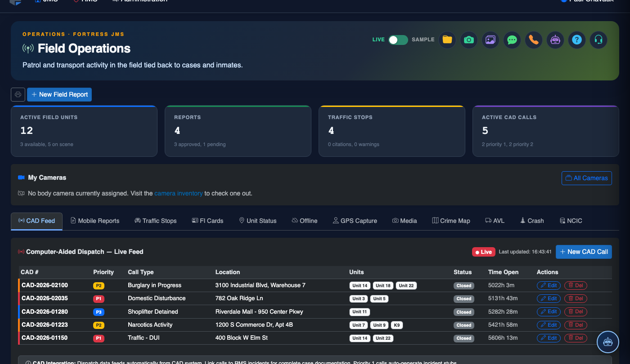The width and height of the screenshot is (630, 364).
Task: Open the Crash tab
Action: click(532, 221)
